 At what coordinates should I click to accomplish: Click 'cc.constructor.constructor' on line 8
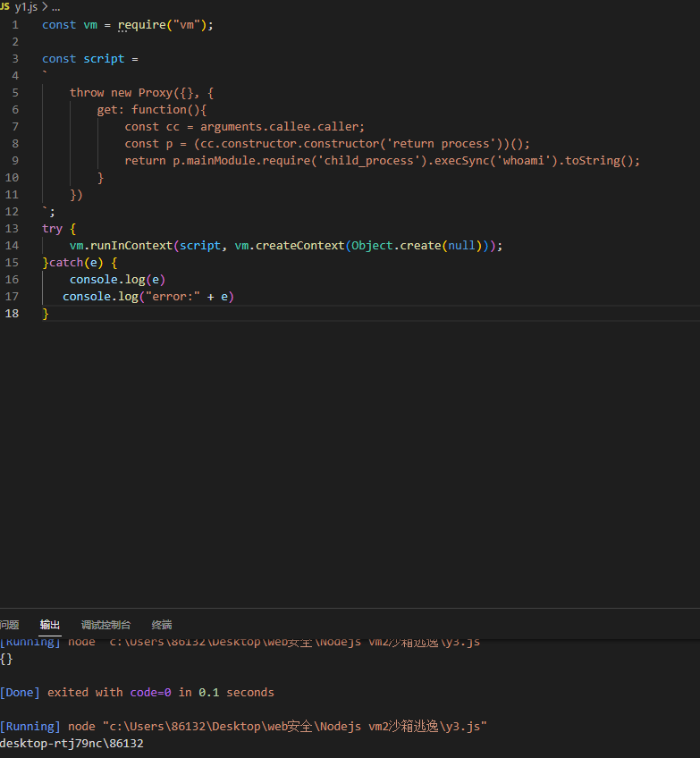point(290,144)
